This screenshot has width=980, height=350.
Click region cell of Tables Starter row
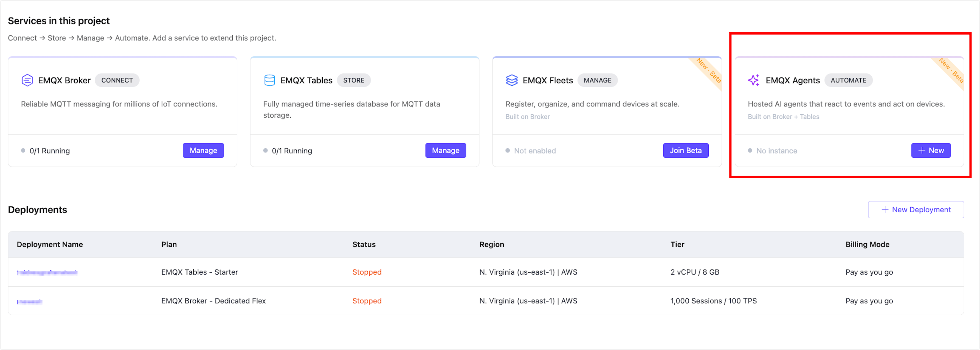click(528, 272)
